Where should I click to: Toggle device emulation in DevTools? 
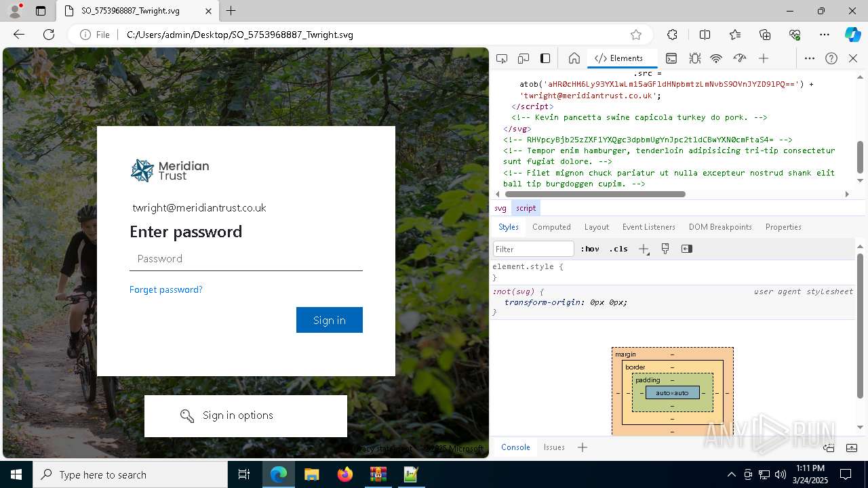[524, 58]
